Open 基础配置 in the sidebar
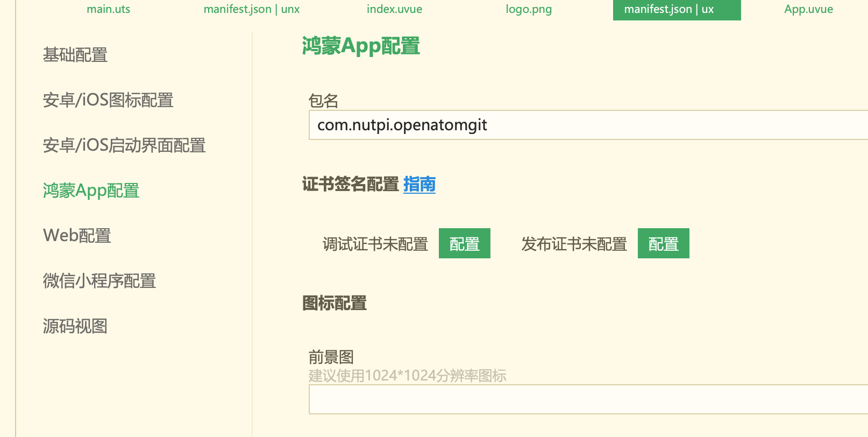 coord(75,55)
